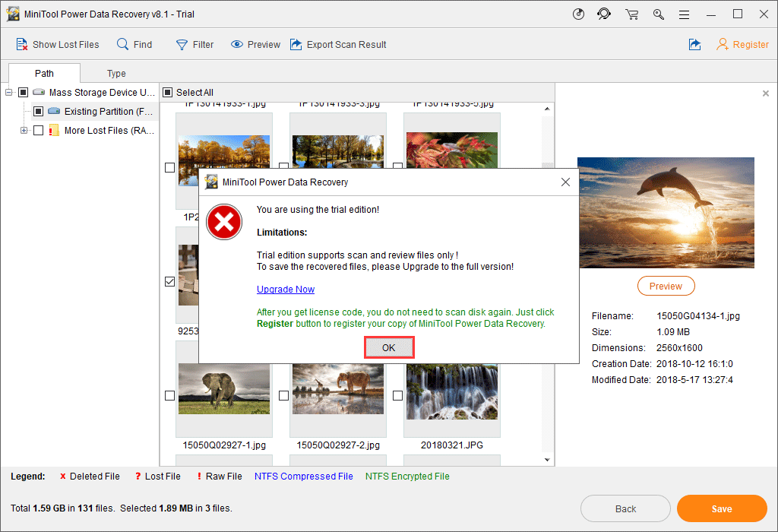Open the bootable media disc icon
Image resolution: width=778 pixels, height=532 pixels.
coord(578,14)
